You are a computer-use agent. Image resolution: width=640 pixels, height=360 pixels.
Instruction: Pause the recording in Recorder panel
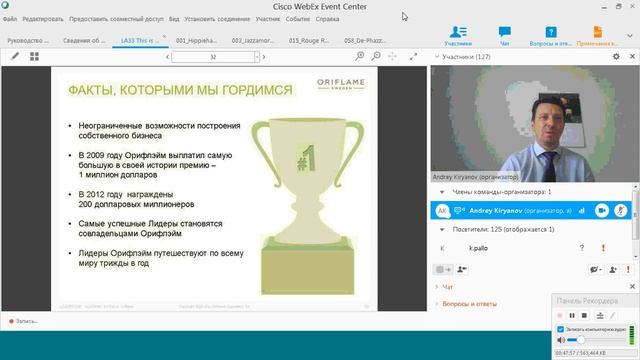pyautogui.click(x=572, y=316)
